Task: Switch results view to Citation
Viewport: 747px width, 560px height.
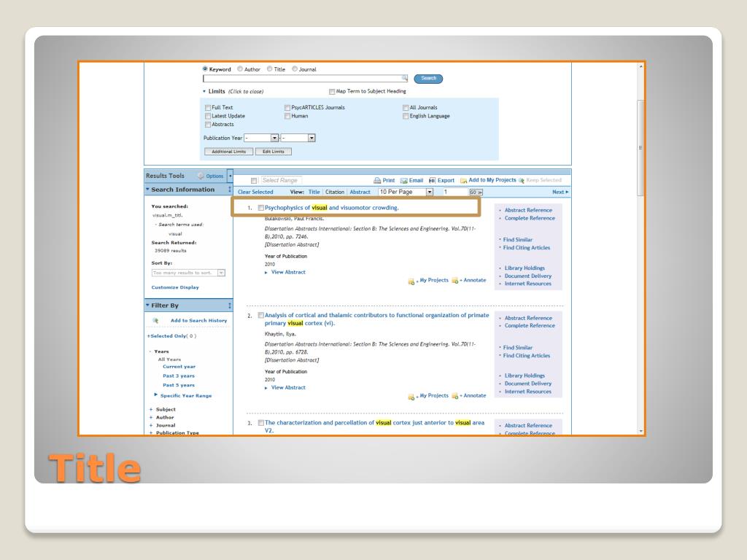Action: pos(334,192)
